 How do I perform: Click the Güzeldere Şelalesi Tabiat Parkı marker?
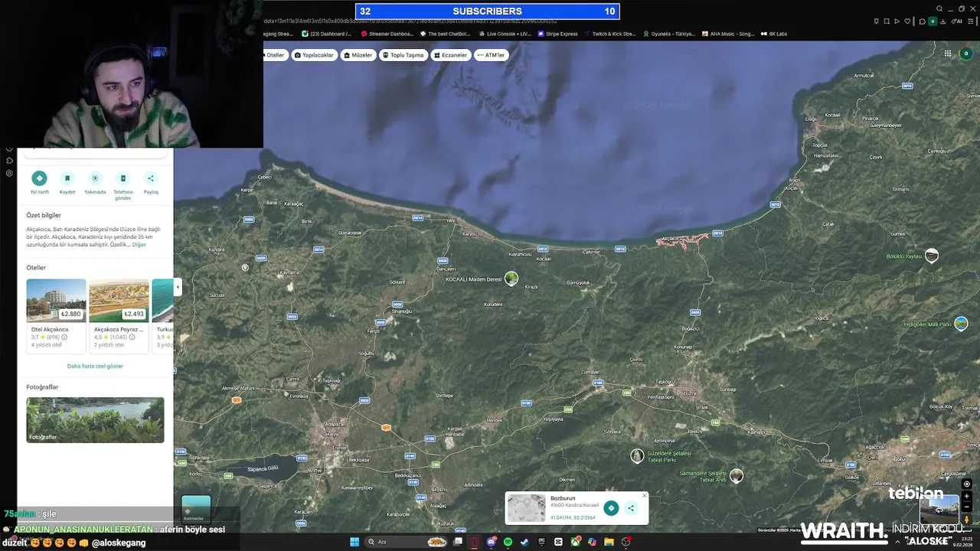click(x=637, y=456)
